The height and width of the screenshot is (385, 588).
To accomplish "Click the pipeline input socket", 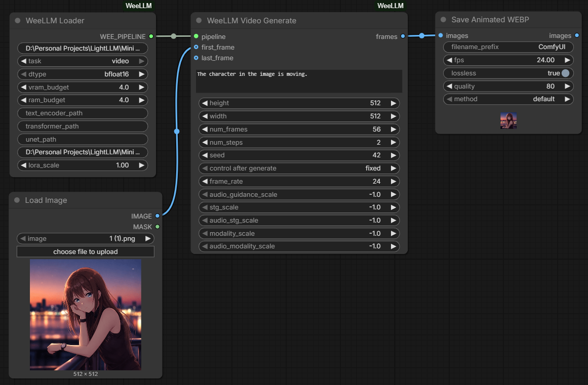I will point(196,36).
